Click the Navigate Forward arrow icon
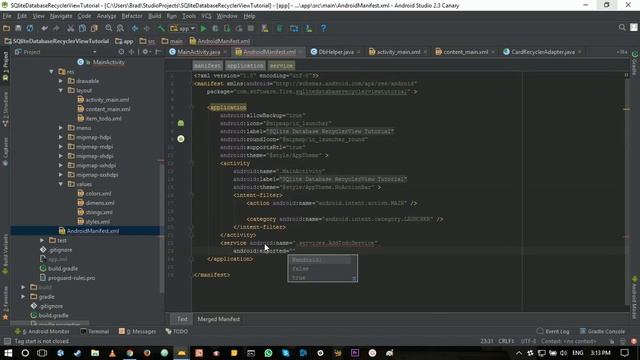This screenshot has width=640, height=360. pos(147,28)
